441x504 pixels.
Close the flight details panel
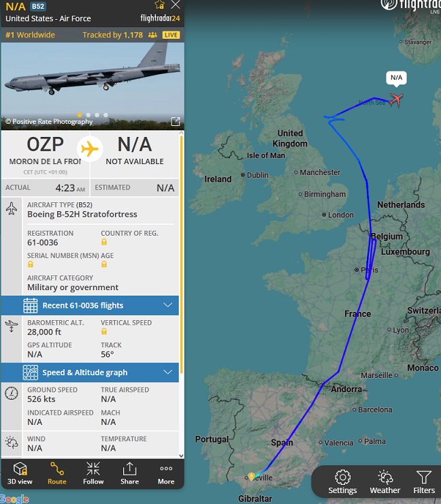(x=176, y=5)
